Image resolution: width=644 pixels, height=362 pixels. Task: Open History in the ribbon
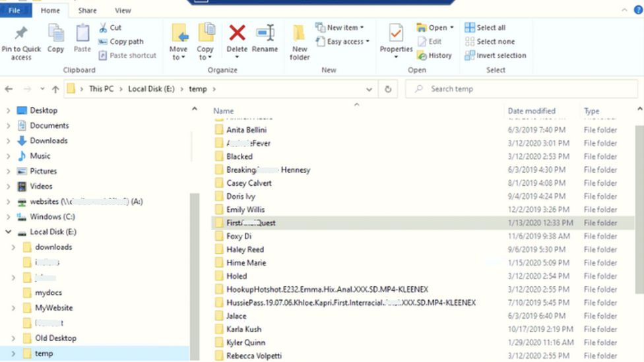434,55
